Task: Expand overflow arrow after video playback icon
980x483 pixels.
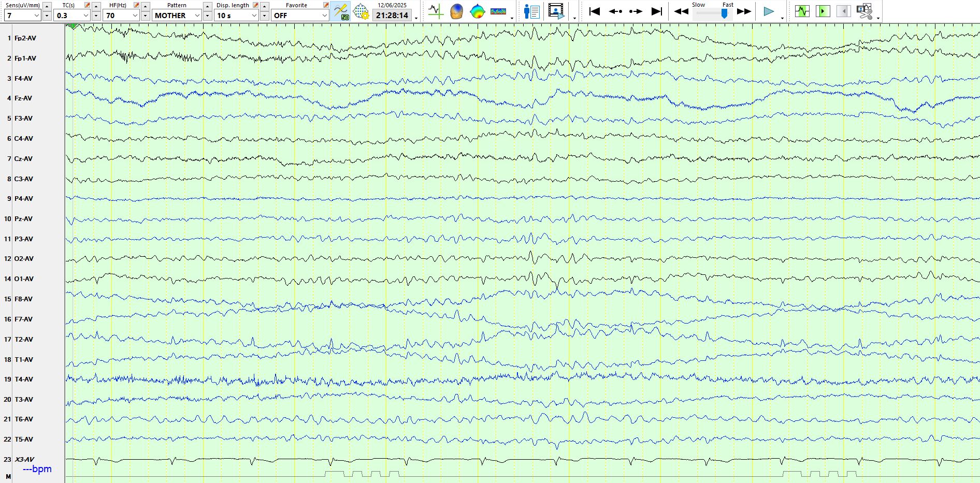Action: pos(574,18)
